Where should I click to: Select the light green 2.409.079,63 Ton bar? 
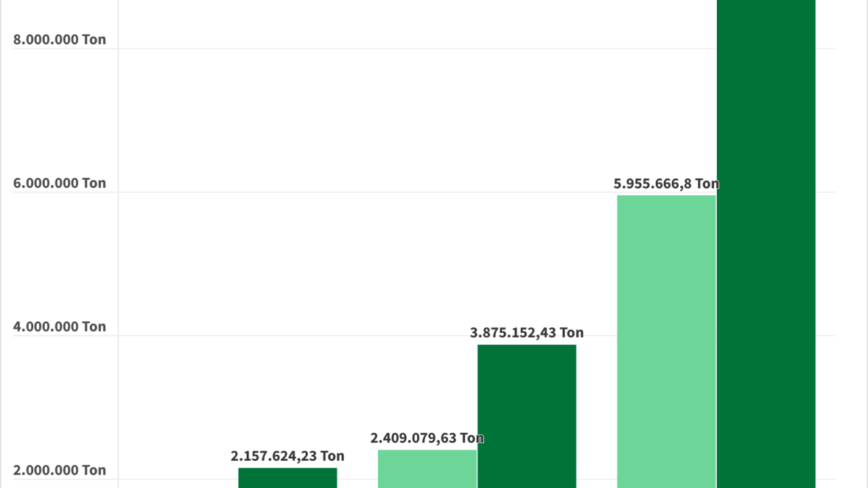click(427, 469)
